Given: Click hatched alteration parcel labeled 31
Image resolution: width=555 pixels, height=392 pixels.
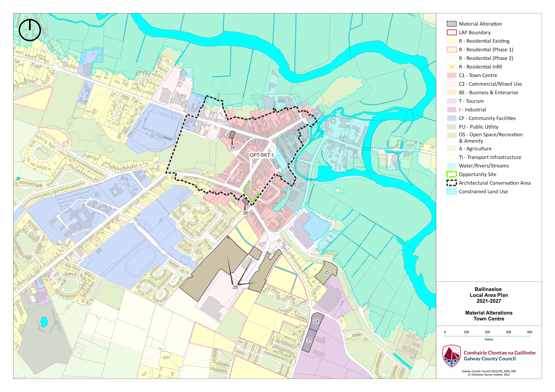Looking at the screenshot, I should [309, 341].
